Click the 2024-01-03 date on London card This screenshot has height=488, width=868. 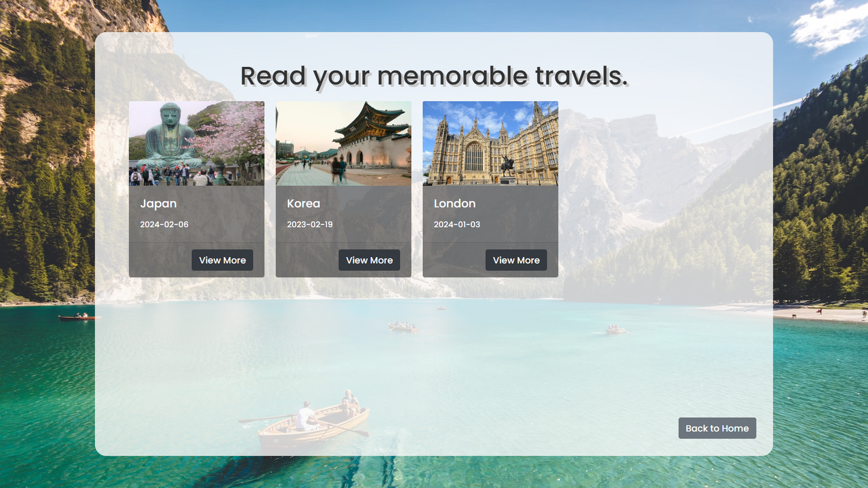point(457,224)
